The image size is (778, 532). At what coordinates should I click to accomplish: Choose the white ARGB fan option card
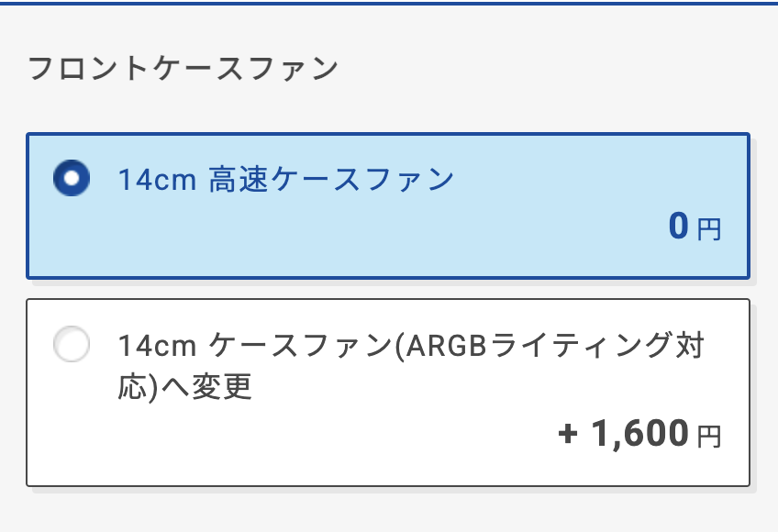click(x=388, y=392)
